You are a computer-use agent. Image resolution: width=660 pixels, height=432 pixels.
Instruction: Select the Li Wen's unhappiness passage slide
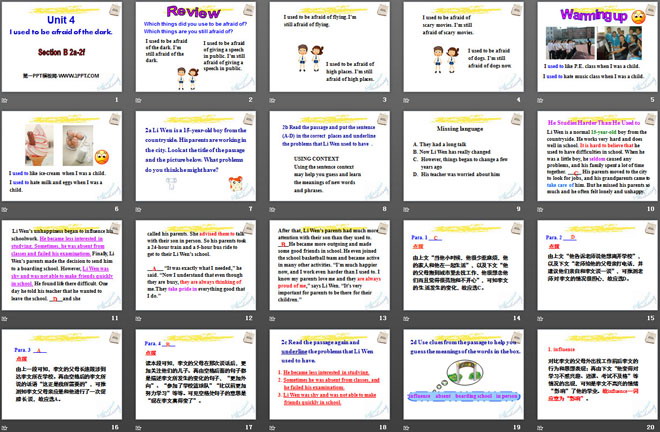[x=62, y=265]
